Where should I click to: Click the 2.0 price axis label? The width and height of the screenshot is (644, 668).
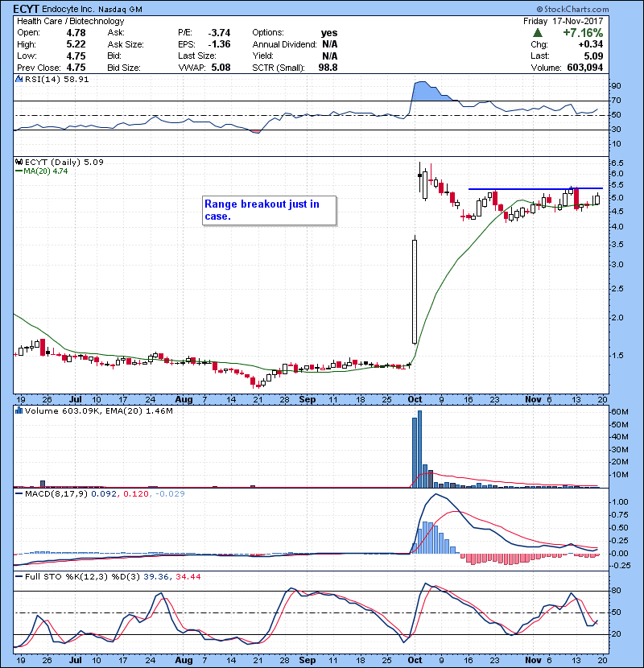tap(617, 318)
